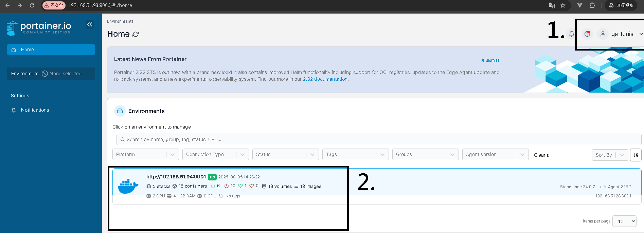Viewport: 644px width, 233px height.
Task: Expand the qa_louis user menu
Action: tap(641, 34)
